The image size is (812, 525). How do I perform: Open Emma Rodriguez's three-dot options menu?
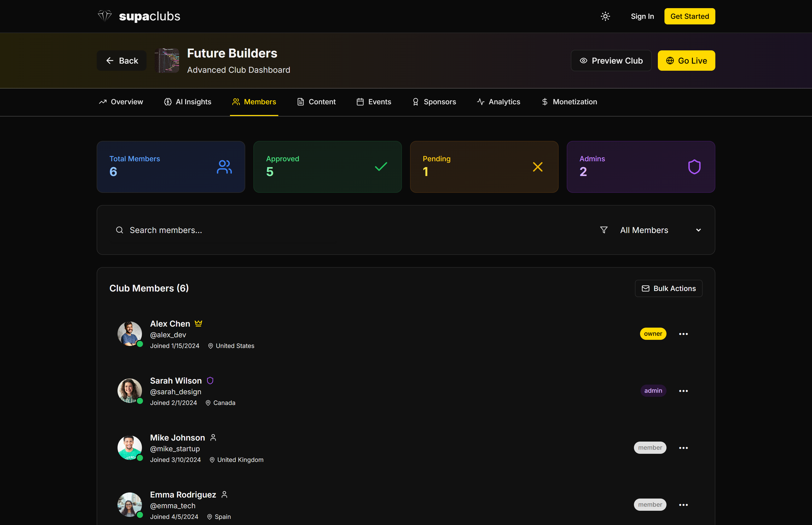coord(683,505)
